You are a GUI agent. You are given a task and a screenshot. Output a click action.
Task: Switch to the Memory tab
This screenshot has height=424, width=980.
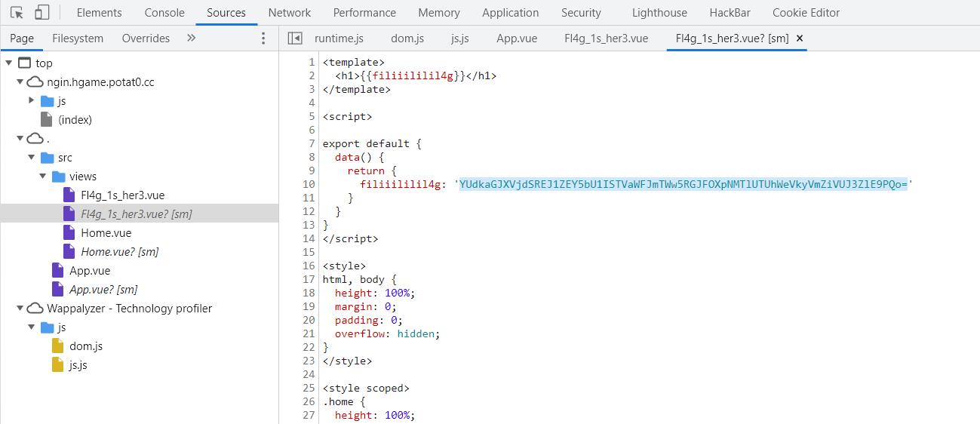[x=439, y=13]
